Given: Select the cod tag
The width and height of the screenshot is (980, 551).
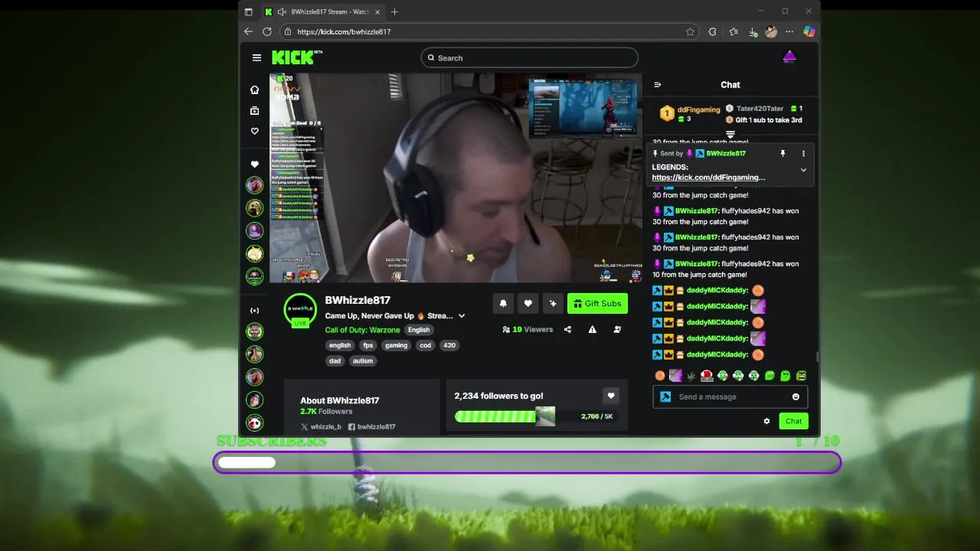Looking at the screenshot, I should [426, 345].
